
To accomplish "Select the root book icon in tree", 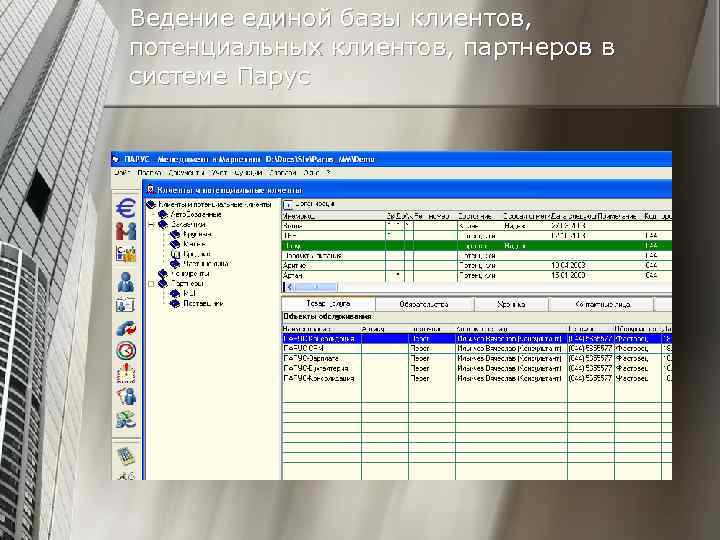I will pyautogui.click(x=151, y=204).
